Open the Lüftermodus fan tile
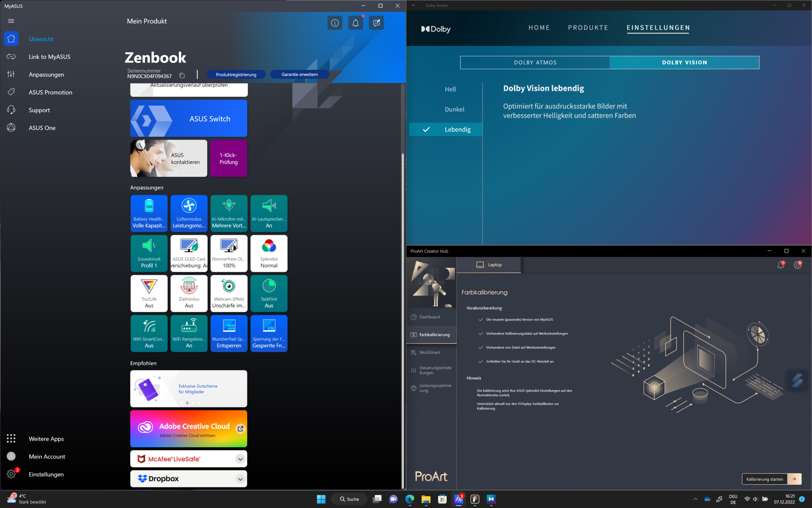812x508 pixels. [x=189, y=213]
